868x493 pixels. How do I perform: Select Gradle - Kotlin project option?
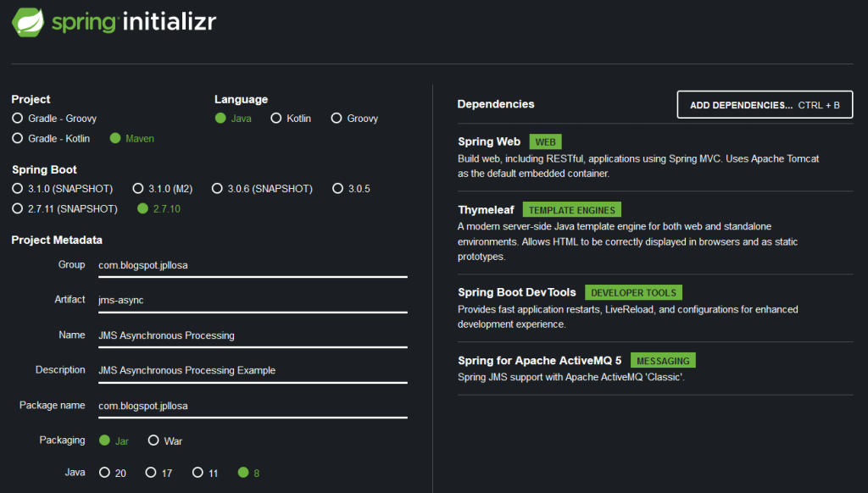coord(18,138)
